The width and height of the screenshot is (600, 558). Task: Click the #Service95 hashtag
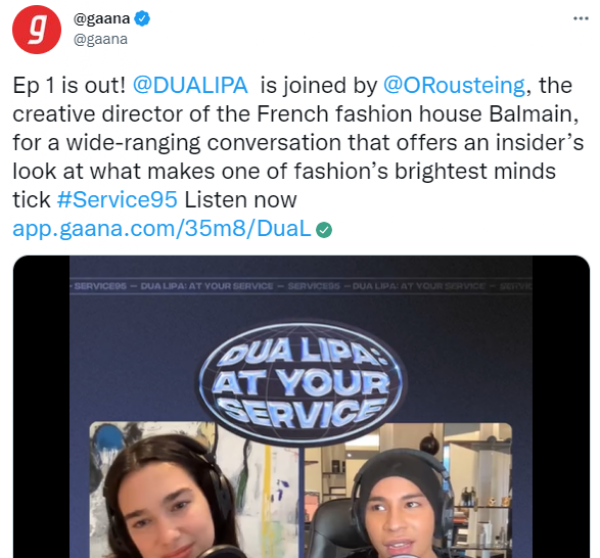point(117,200)
